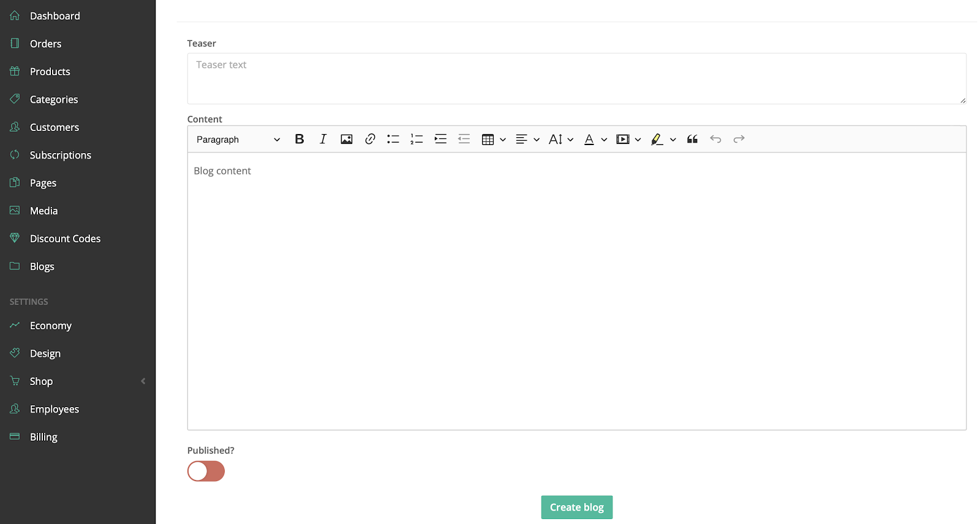
Task: Click the Discount Codes diamond icon
Action: [15, 238]
